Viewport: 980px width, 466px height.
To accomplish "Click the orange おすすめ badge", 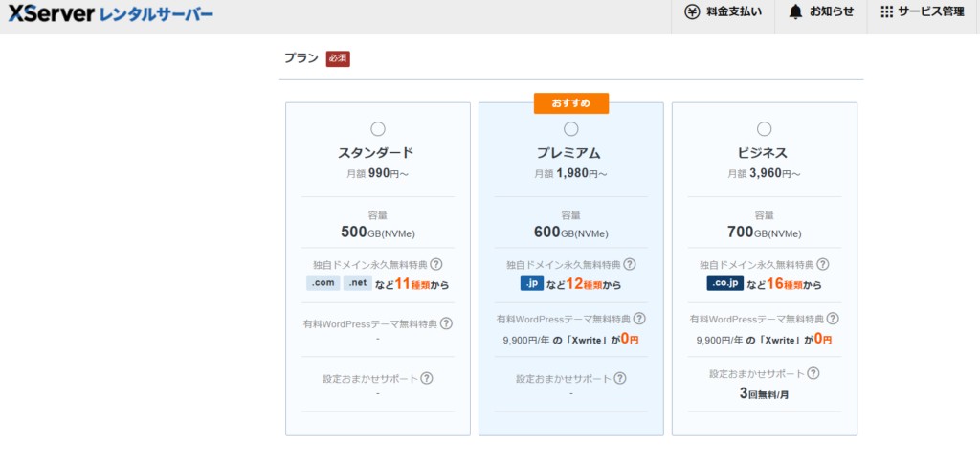I will click(571, 102).
